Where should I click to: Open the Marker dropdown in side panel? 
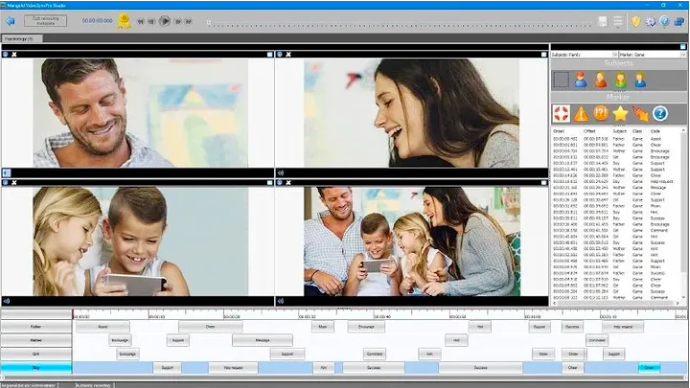pyautogui.click(x=652, y=55)
